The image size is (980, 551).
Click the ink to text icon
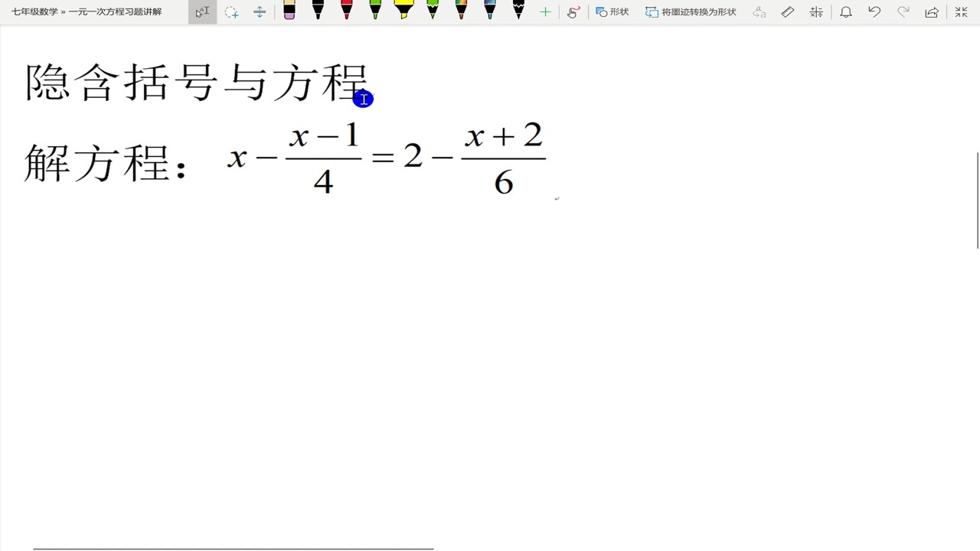click(759, 12)
